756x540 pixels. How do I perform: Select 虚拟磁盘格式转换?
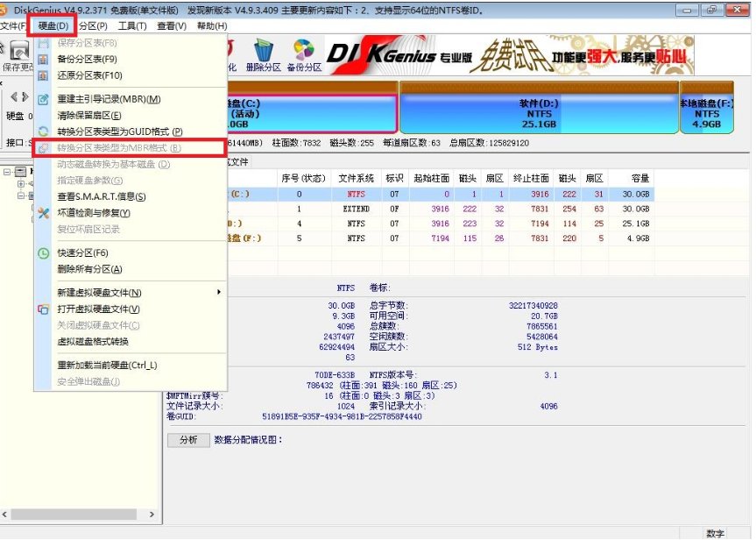131,342
